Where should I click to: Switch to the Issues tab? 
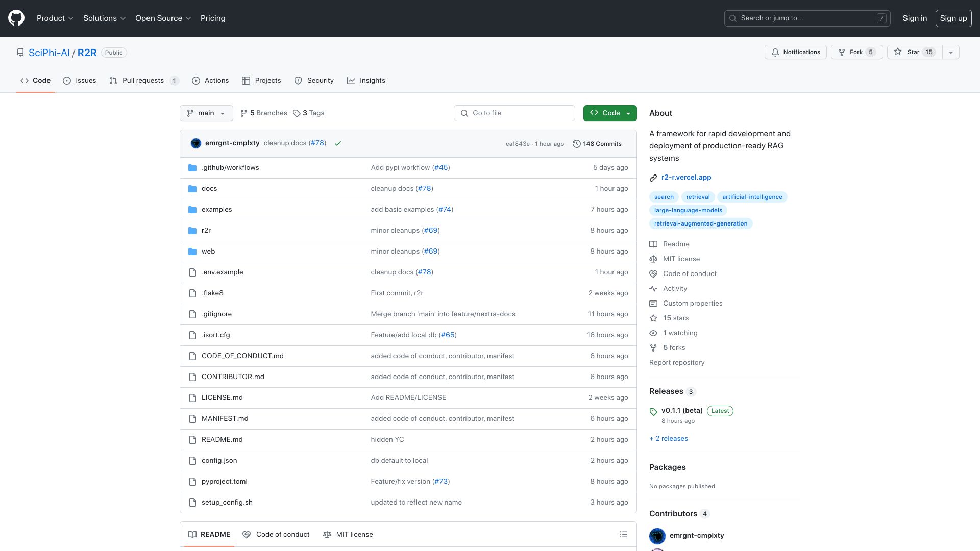coord(80,81)
